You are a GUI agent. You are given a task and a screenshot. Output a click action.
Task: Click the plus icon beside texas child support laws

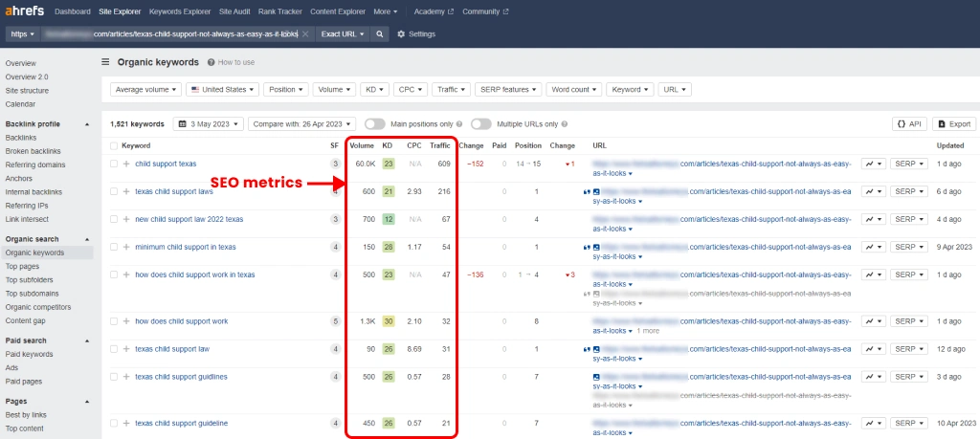click(x=126, y=191)
